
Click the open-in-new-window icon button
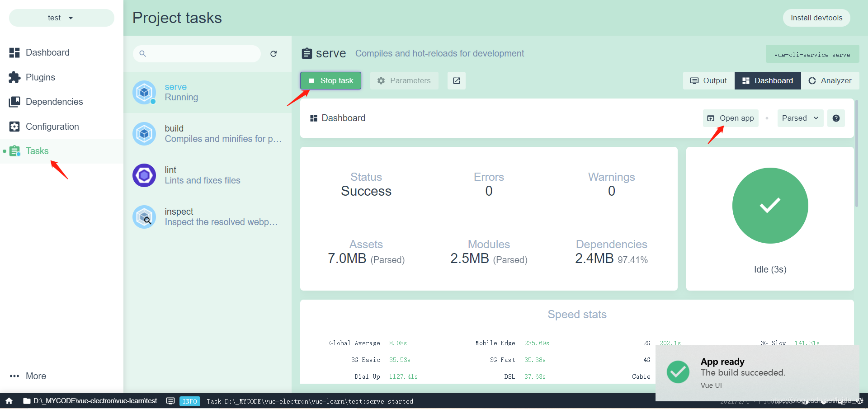(457, 80)
